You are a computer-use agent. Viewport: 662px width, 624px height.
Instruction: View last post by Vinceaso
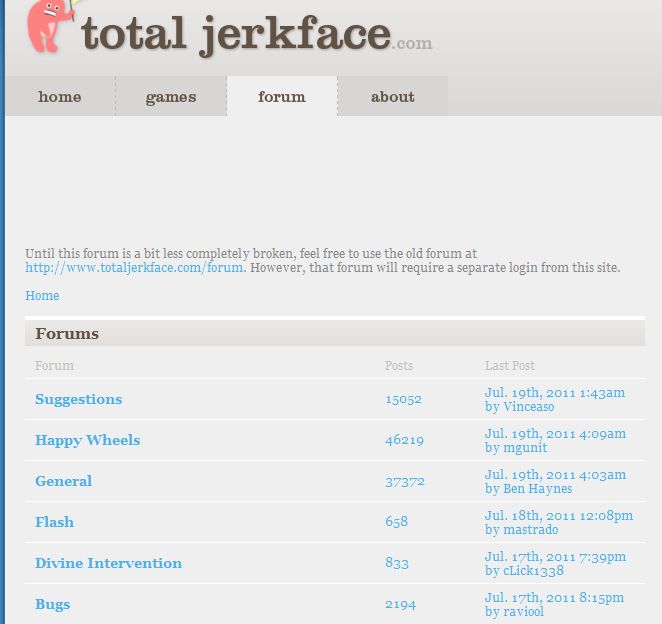[555, 399]
